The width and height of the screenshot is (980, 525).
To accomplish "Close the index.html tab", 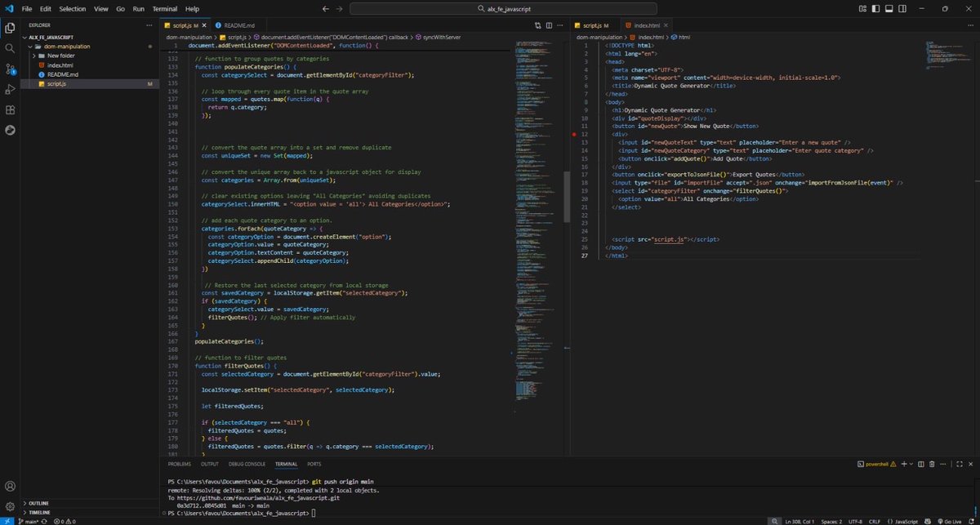I will pyautogui.click(x=666, y=26).
